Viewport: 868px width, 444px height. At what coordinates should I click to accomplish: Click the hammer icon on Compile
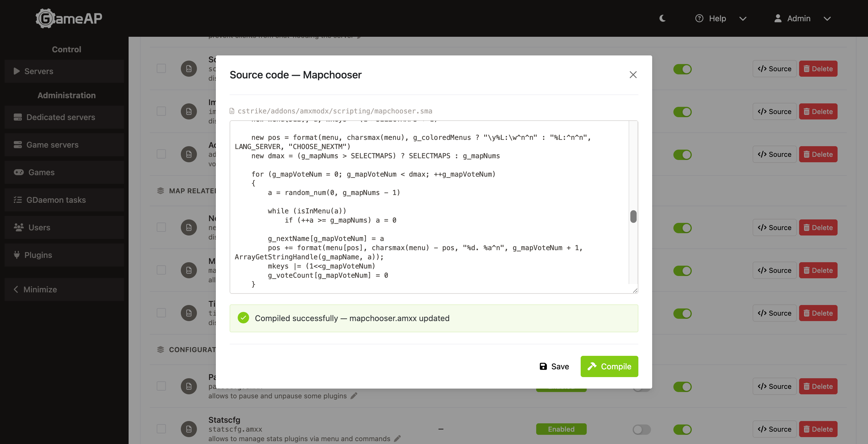coord(592,366)
